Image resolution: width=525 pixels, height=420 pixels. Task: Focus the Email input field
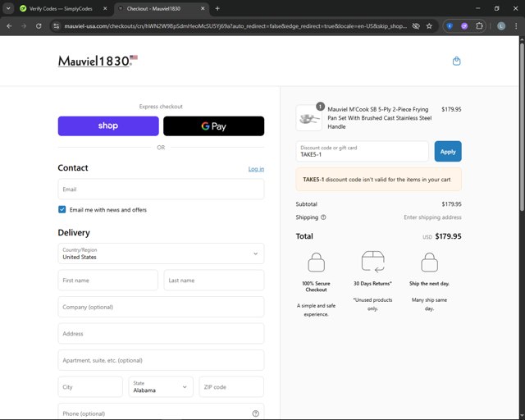coord(161,189)
